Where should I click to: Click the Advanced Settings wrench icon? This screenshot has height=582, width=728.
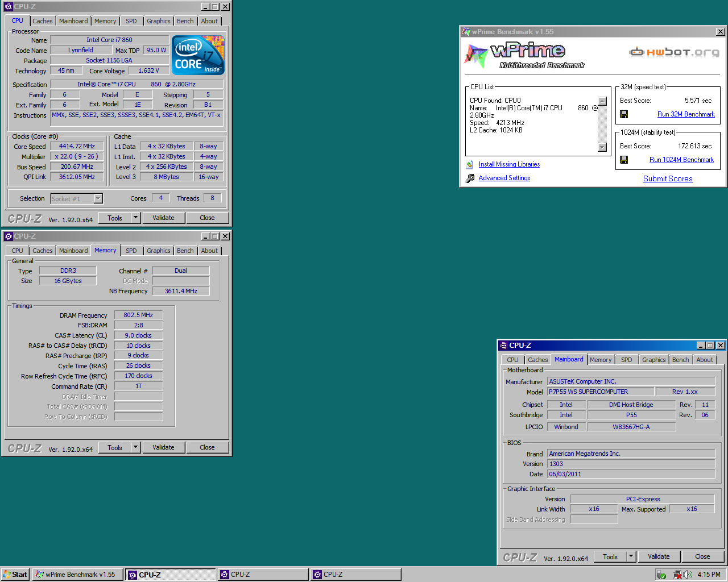coord(470,178)
